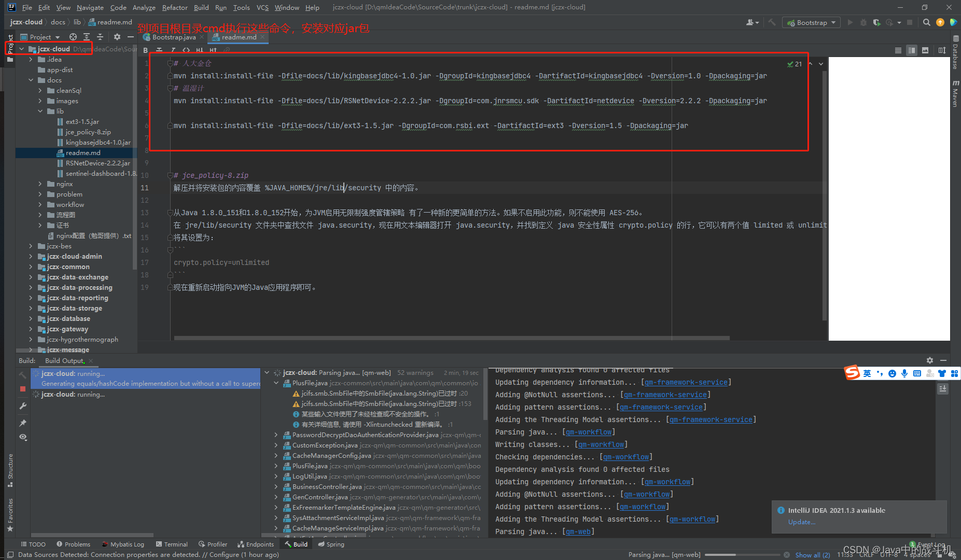Go to previous highlighted problem arrow
Viewport: 961px width, 560px height.
tap(811, 64)
